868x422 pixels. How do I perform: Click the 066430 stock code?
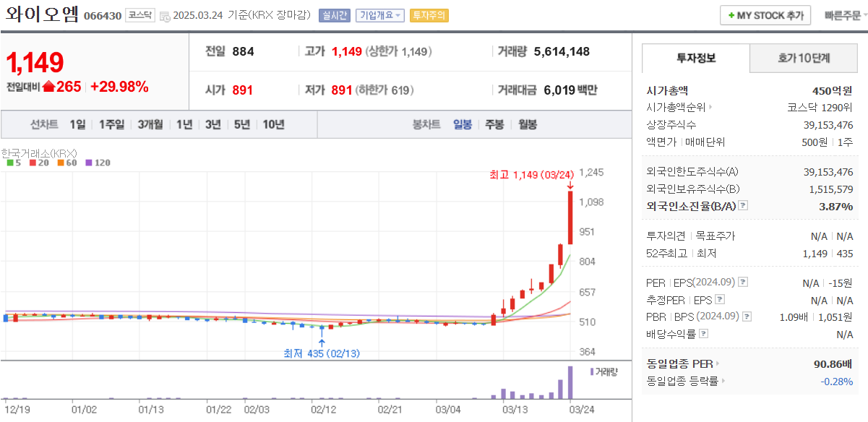coord(103,16)
